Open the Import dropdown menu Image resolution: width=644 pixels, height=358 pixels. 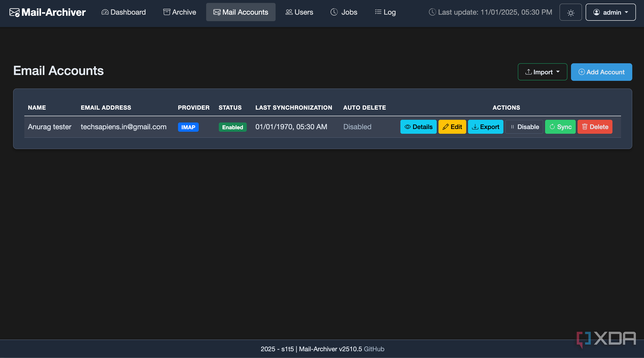click(x=542, y=72)
